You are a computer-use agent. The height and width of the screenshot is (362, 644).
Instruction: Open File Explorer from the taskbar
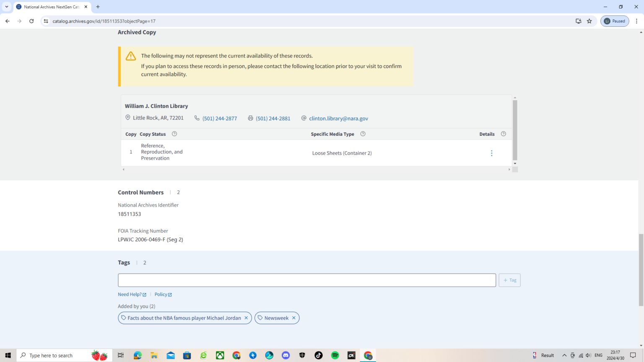154,355
